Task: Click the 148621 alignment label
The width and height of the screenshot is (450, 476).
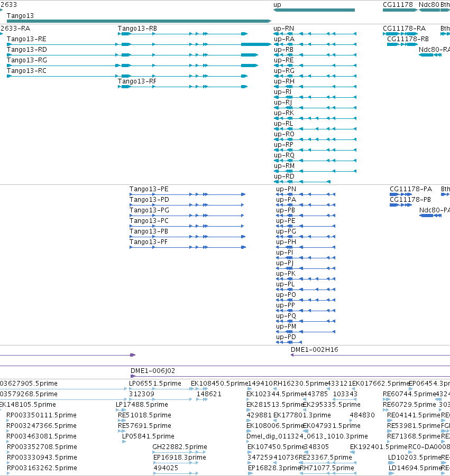Action: point(209,394)
